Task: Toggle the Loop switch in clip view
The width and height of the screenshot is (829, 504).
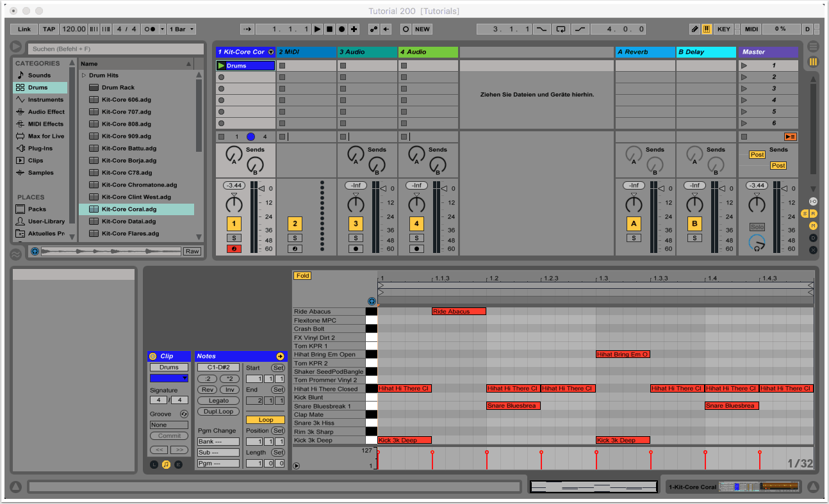Action: tap(265, 419)
